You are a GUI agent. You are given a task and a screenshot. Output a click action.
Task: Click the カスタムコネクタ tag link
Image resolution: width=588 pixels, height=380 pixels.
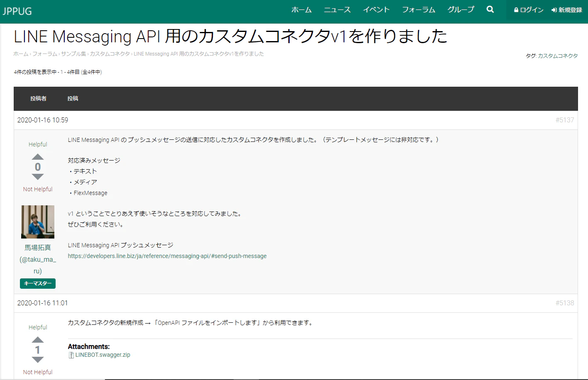[x=558, y=56]
